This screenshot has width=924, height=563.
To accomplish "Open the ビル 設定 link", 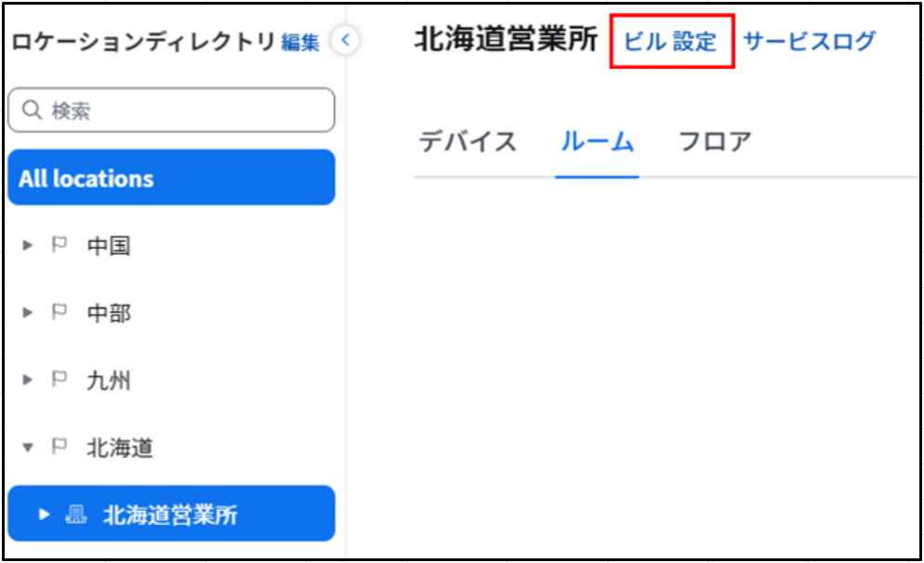I will click(670, 41).
